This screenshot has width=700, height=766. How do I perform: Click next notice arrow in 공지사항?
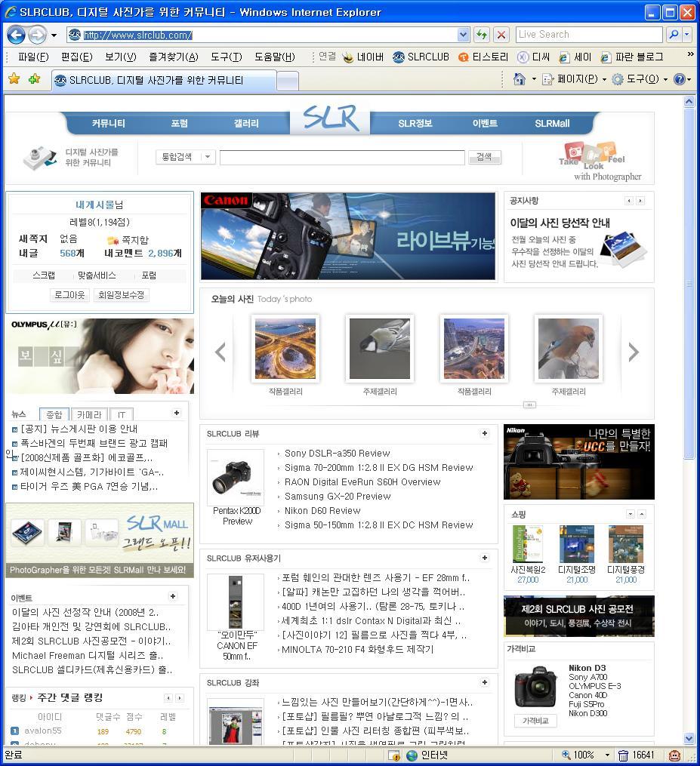pyautogui.click(x=640, y=201)
